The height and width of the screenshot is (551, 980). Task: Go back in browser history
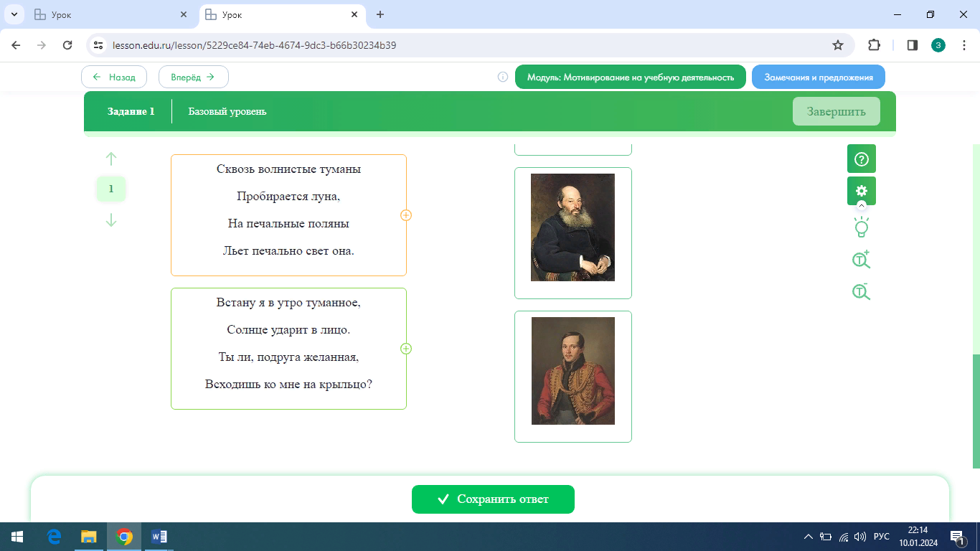coord(16,45)
